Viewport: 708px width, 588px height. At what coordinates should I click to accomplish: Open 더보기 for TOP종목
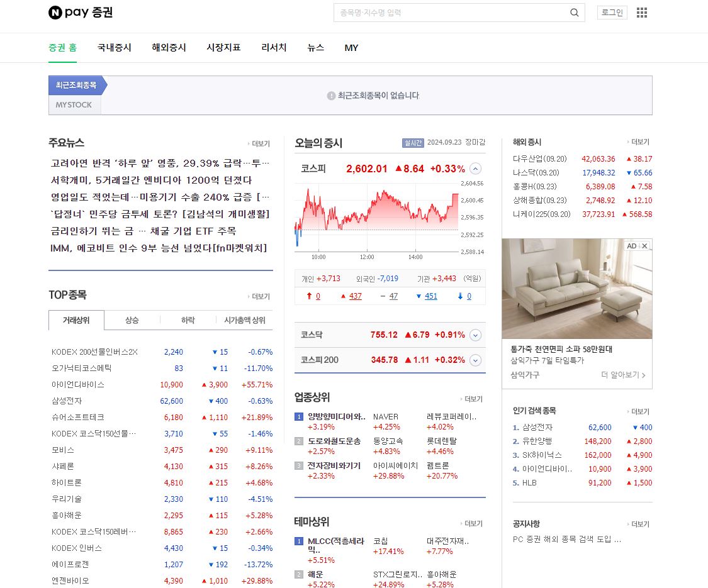pyautogui.click(x=259, y=296)
